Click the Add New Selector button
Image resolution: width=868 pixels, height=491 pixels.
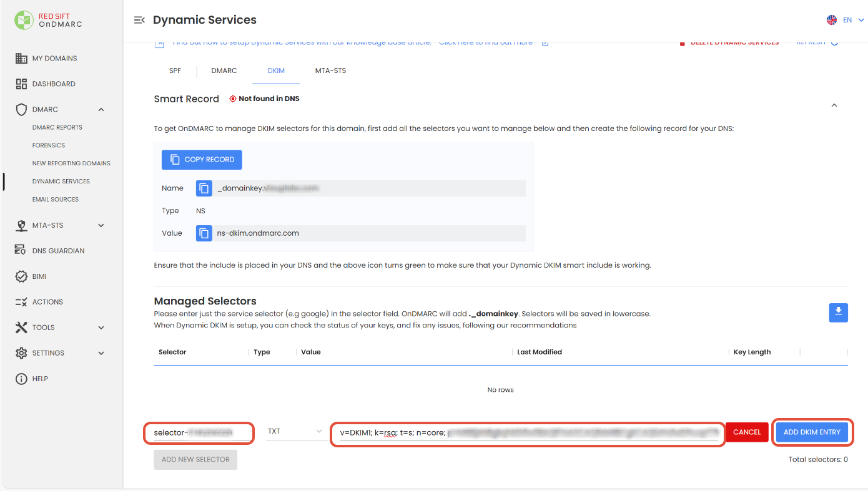pos(195,459)
